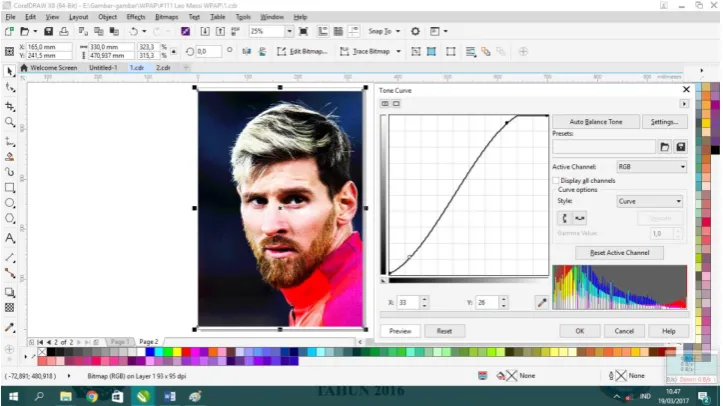Screen dimensions: 723x406
Task: Open preset folder icon in Tone Curve
Action: tap(664, 147)
